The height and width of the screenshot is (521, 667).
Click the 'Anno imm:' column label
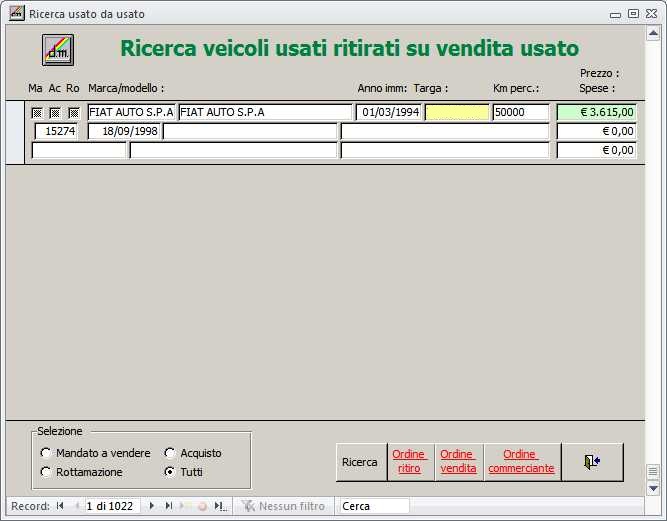point(382,88)
